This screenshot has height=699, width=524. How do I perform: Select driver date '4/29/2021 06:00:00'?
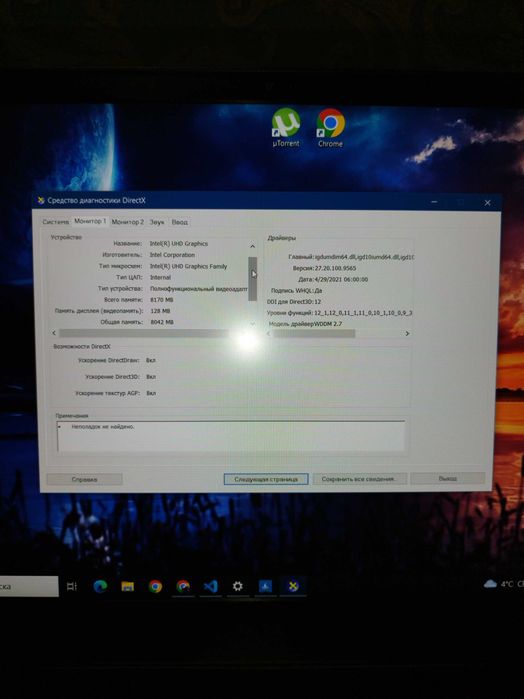[341, 280]
